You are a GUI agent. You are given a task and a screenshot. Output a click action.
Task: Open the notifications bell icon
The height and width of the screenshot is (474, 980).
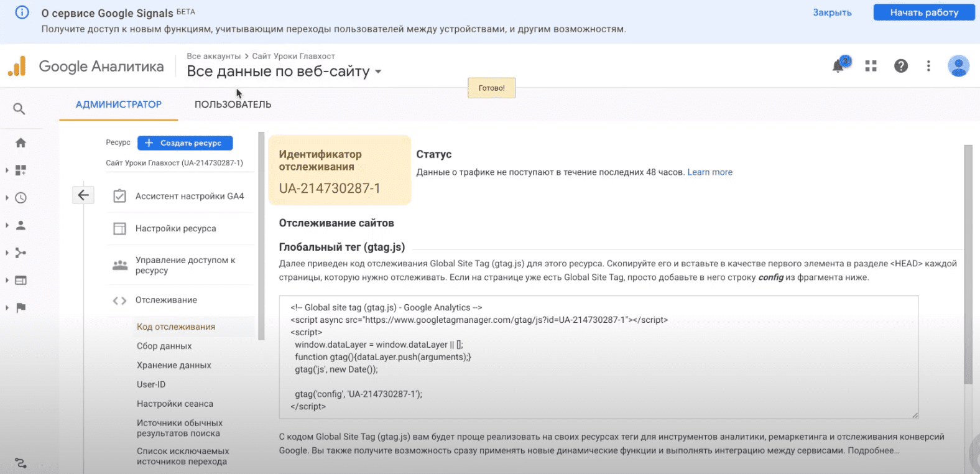pos(838,66)
